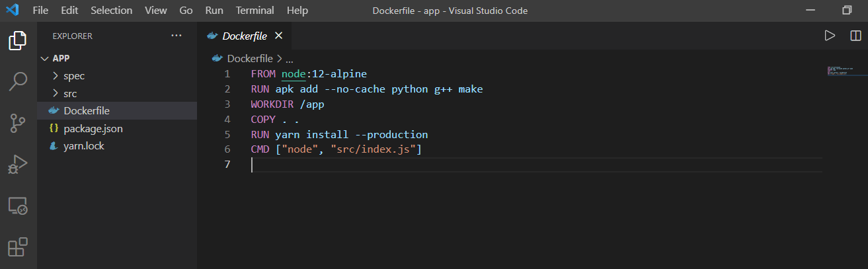
Task: Open the Extensions view
Action: point(18,247)
